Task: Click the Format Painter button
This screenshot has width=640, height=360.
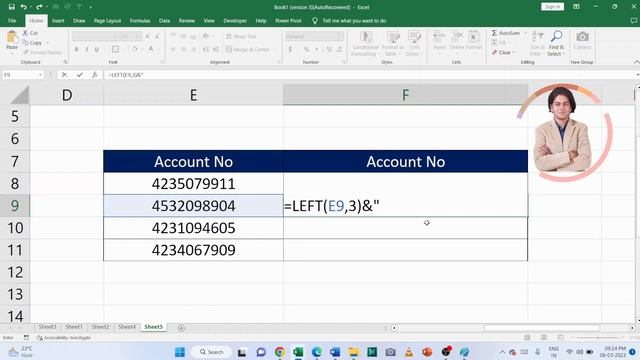Action: click(x=42, y=52)
